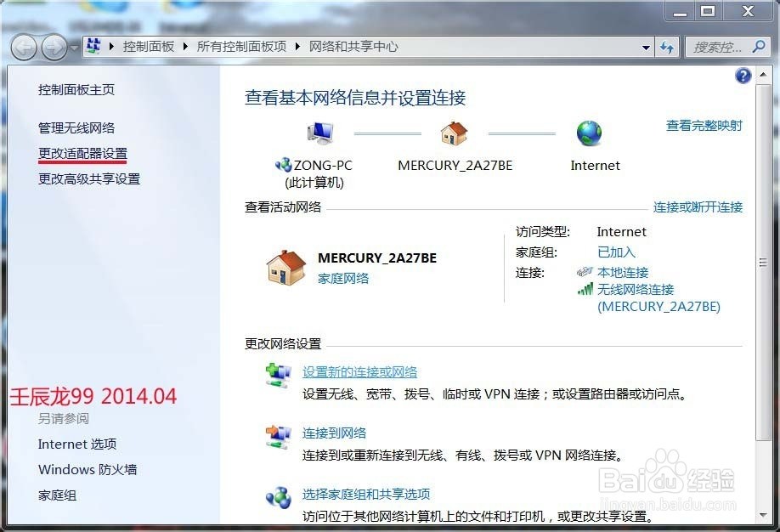Open help with the question mark icon
The image size is (780, 532).
[x=742, y=76]
